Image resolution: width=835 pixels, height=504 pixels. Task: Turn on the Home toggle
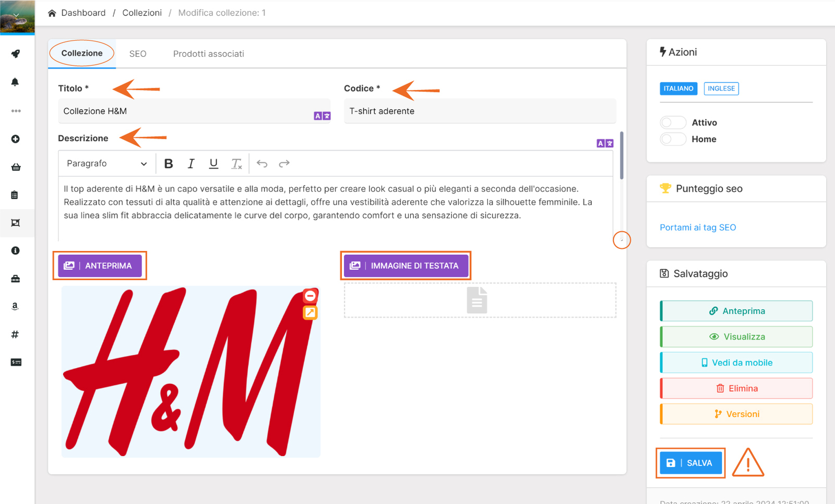(672, 139)
